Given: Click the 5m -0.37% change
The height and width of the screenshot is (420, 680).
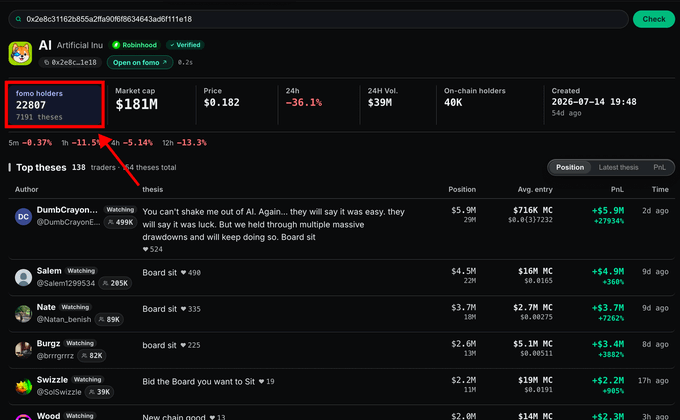Looking at the screenshot, I should (30, 143).
